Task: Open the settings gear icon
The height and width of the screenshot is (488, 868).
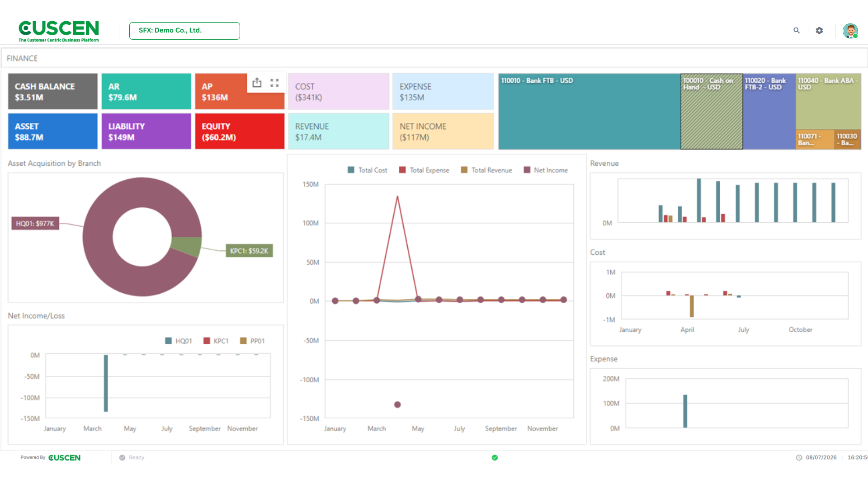Action: click(819, 30)
